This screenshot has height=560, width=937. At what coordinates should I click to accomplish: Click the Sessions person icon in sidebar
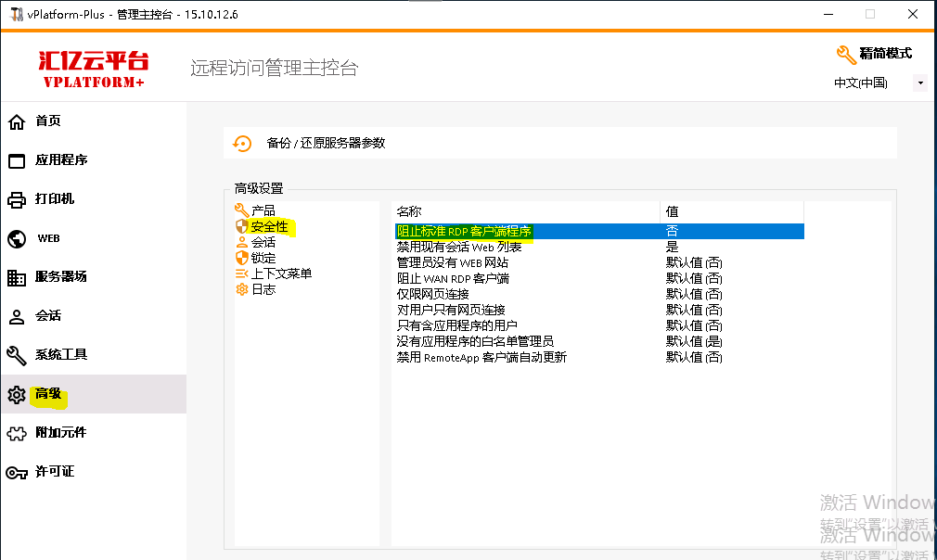pos(16,316)
